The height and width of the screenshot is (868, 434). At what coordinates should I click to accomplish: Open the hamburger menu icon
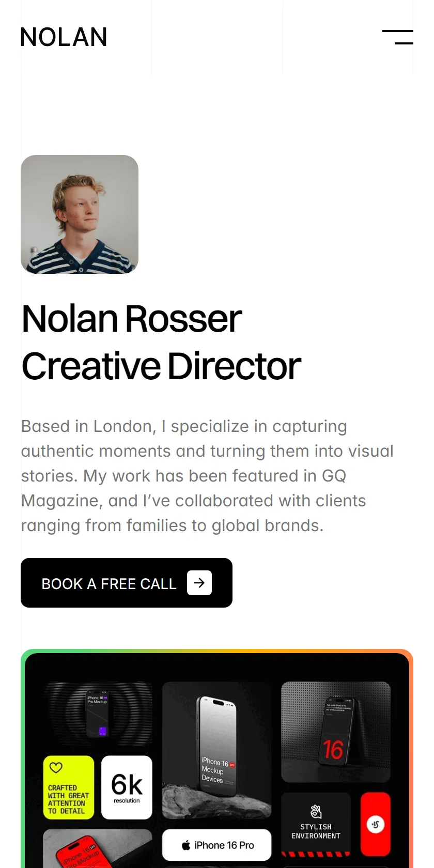pyautogui.click(x=397, y=37)
